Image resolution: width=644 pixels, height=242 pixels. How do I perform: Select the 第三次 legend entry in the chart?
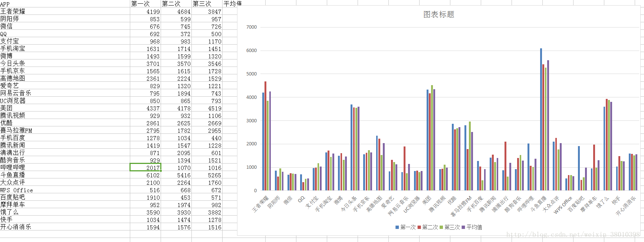(x=450, y=227)
